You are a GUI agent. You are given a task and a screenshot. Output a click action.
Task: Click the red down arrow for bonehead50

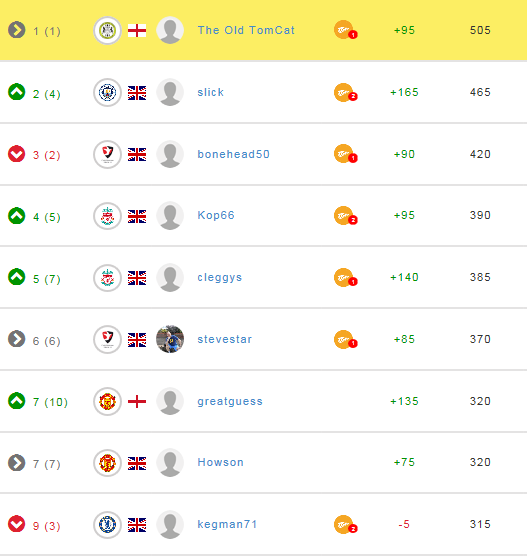[17, 154]
